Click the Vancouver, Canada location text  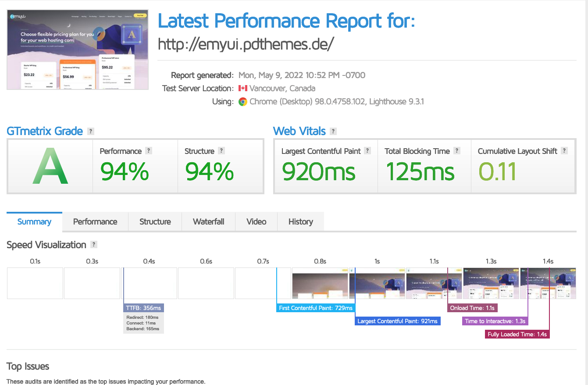[x=282, y=88]
